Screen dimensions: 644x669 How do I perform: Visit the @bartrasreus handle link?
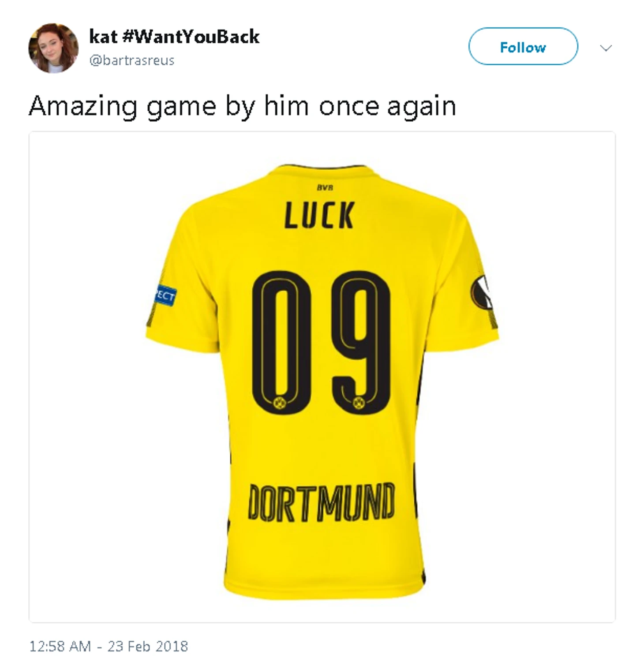coord(131,60)
